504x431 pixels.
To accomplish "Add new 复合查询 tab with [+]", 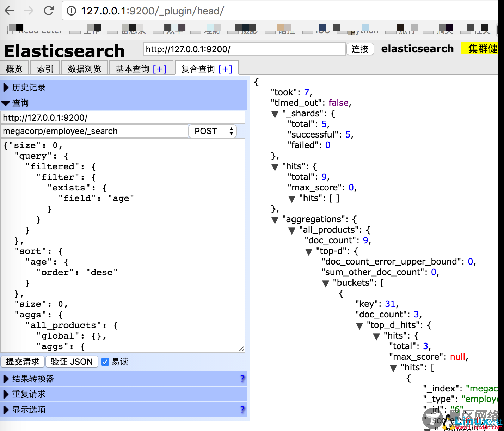I will pyautogui.click(x=225, y=69).
